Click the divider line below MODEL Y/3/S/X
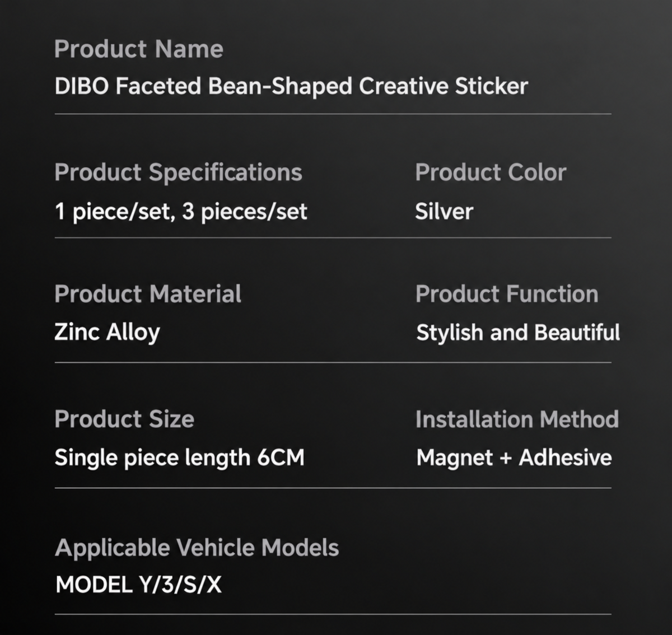Screen dimensions: 672x635 (x=333, y=614)
